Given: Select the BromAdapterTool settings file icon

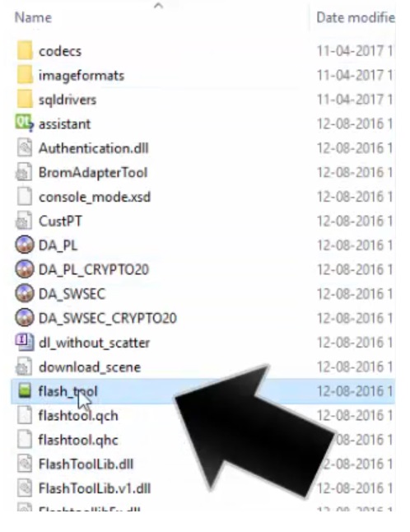Looking at the screenshot, I should (x=24, y=172).
